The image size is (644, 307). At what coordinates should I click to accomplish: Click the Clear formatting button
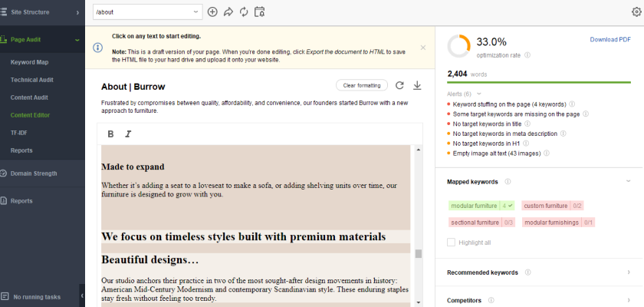[362, 85]
